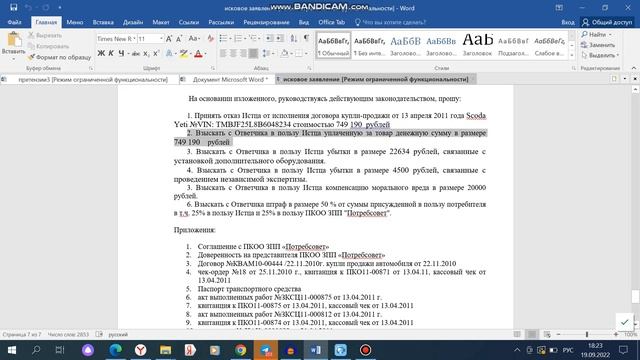The width and height of the screenshot is (640, 360).
Task: Click the Save icon in title bar
Action: (13, 7)
